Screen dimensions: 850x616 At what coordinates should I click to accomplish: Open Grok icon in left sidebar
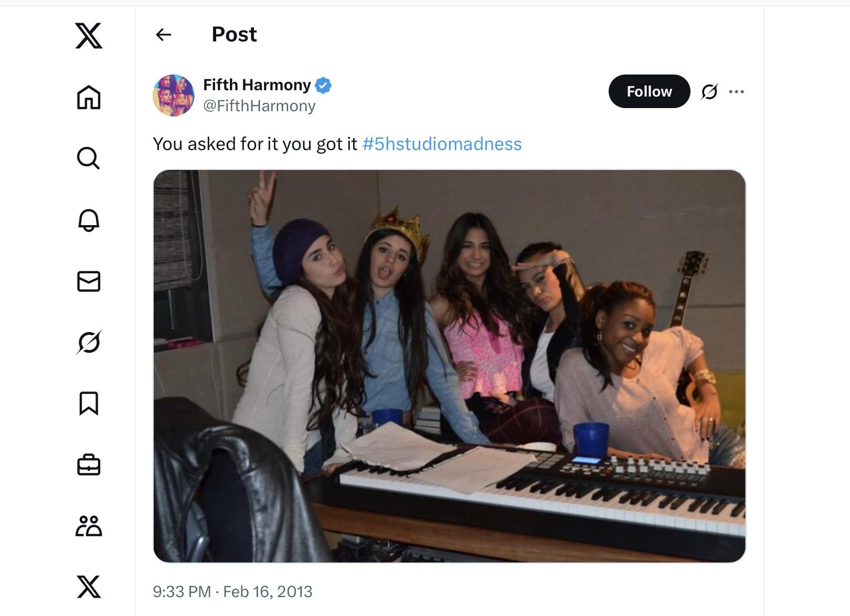[89, 343]
